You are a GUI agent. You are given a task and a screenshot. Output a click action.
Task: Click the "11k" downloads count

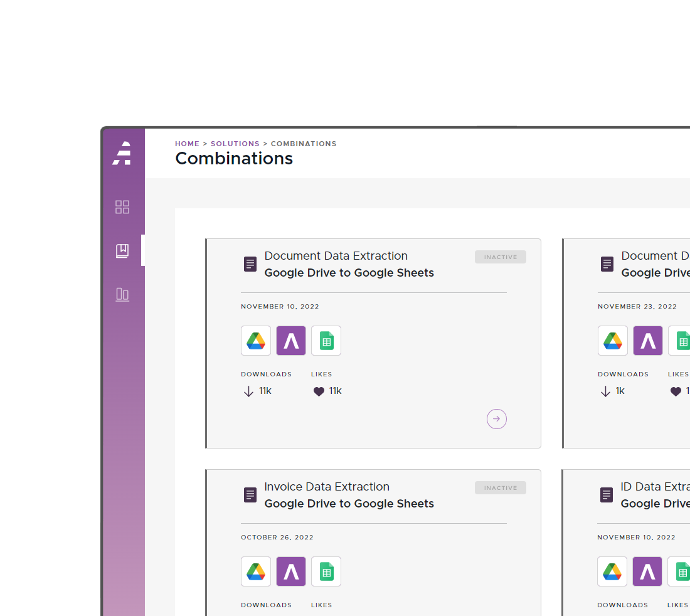click(x=265, y=391)
